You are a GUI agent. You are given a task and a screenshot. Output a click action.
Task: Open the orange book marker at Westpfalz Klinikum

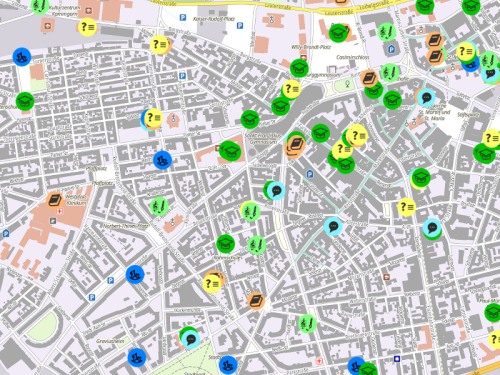pyautogui.click(x=55, y=201)
